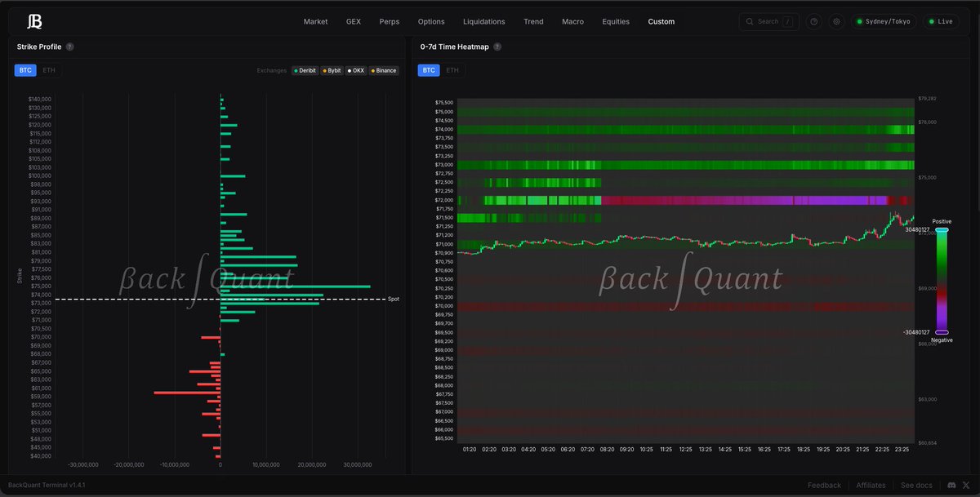Image resolution: width=980 pixels, height=497 pixels.
Task: Toggle the Bybit exchange filter
Action: coord(332,70)
